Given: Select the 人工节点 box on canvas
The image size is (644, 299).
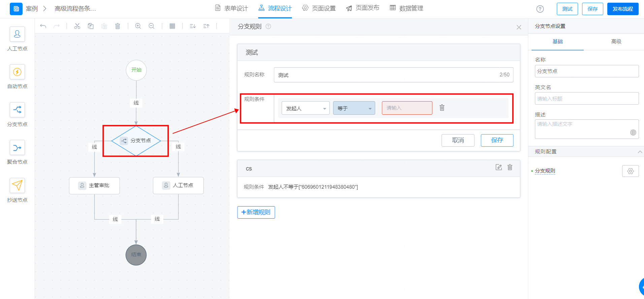Looking at the screenshot, I should pyautogui.click(x=178, y=185).
